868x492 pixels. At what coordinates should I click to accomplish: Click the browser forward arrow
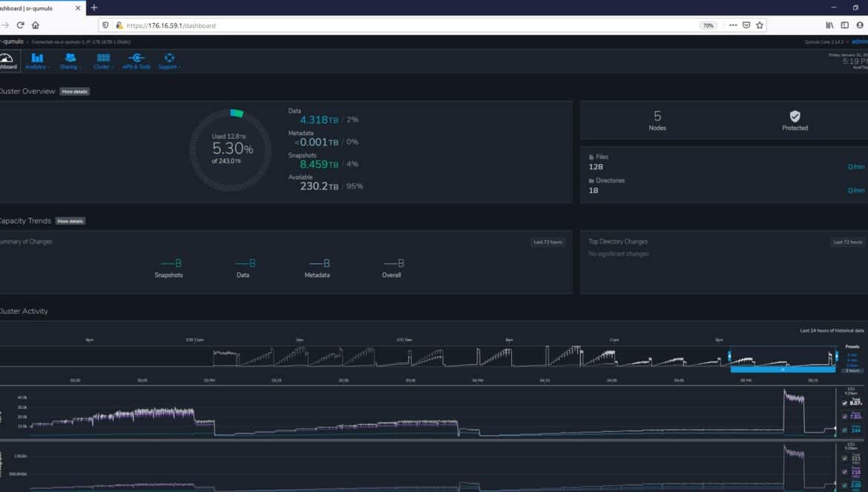5,25
